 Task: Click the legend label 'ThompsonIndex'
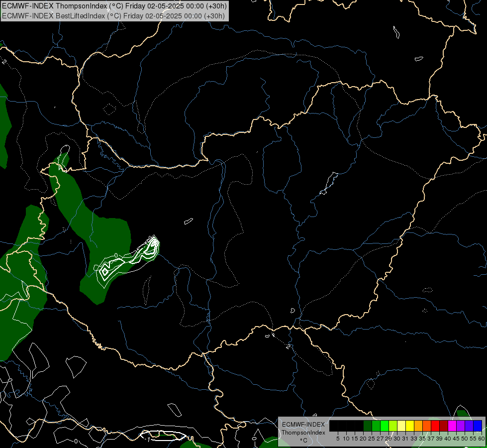pyautogui.click(x=303, y=433)
